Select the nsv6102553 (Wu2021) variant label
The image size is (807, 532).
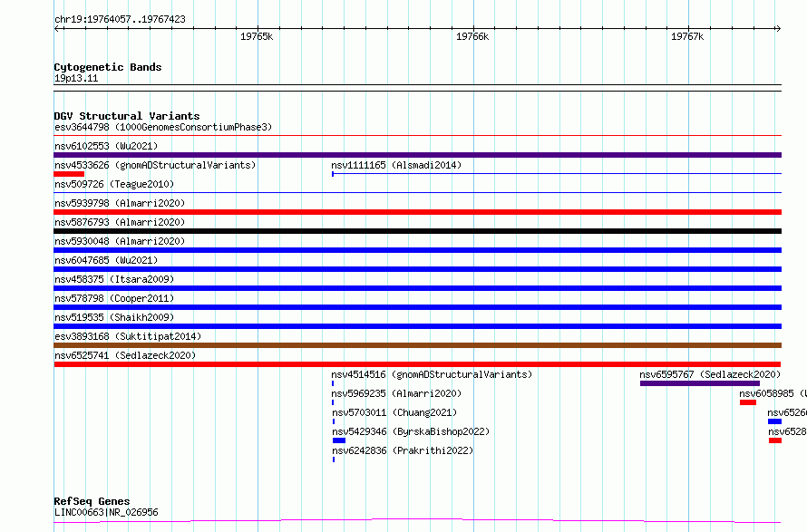tap(106, 146)
